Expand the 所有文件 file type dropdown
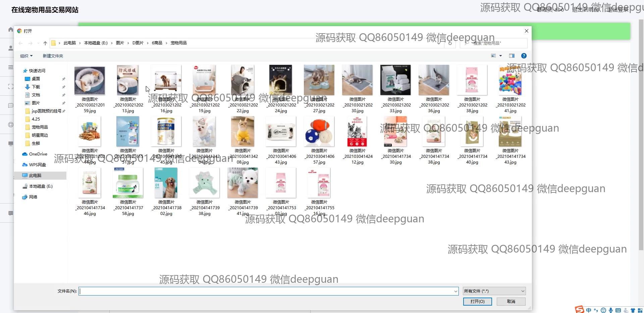Screen dimensions: 644x313 point(494,291)
